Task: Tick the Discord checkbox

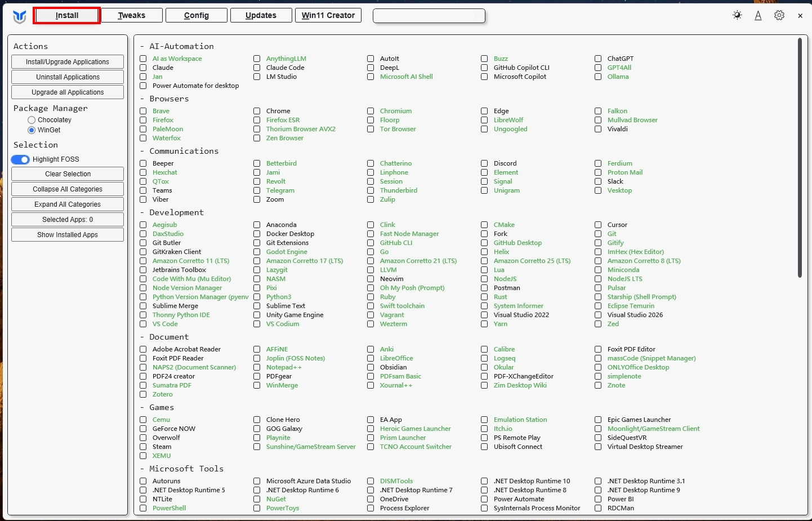Action: click(x=484, y=163)
